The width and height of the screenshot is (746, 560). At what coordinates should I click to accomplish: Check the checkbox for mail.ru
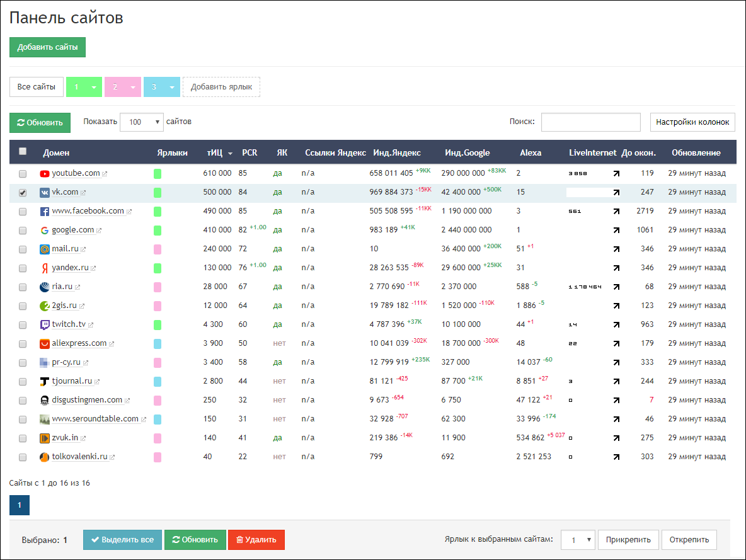[23, 249]
